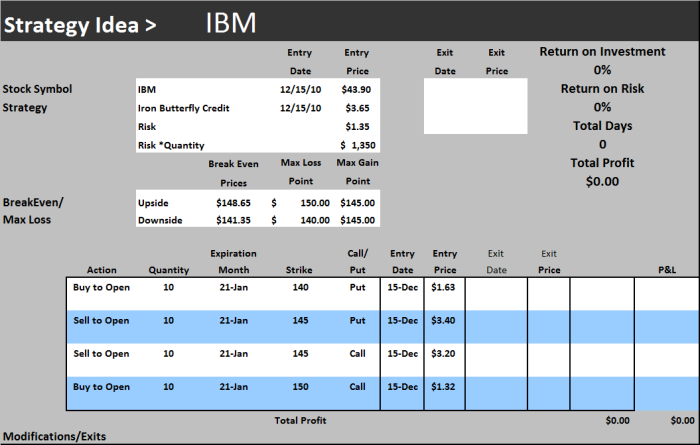The image size is (700, 445).
Task: Click the 'Total Profit' label below the table
Action: pos(300,420)
